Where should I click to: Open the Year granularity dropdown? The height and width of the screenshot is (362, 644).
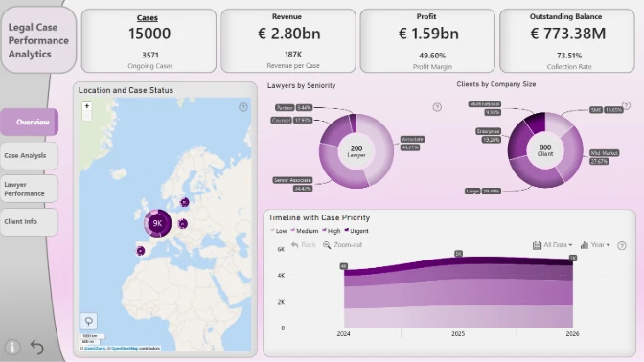(x=595, y=245)
